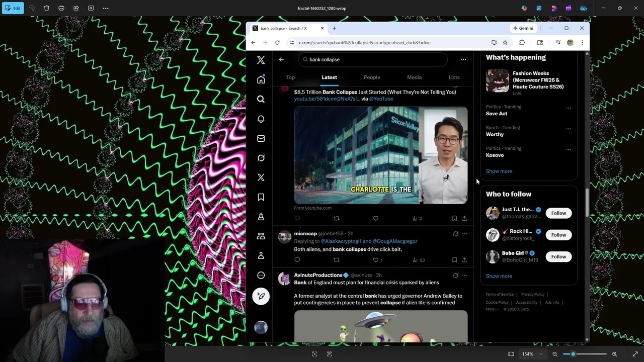The height and width of the screenshot is (362, 644).
Task: Share microcap's post
Action: click(x=464, y=260)
